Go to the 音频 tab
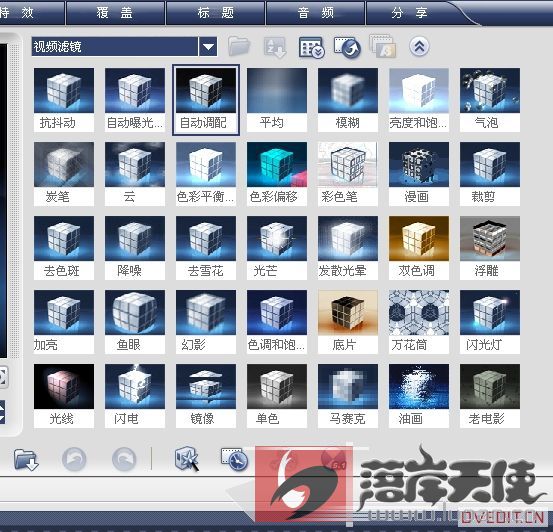 tap(316, 13)
